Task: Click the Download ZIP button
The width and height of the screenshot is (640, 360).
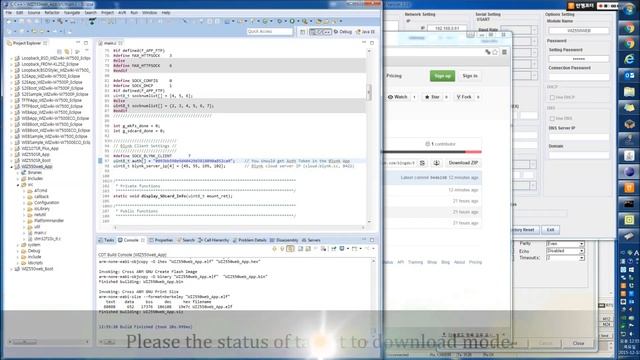Action: pos(462,163)
